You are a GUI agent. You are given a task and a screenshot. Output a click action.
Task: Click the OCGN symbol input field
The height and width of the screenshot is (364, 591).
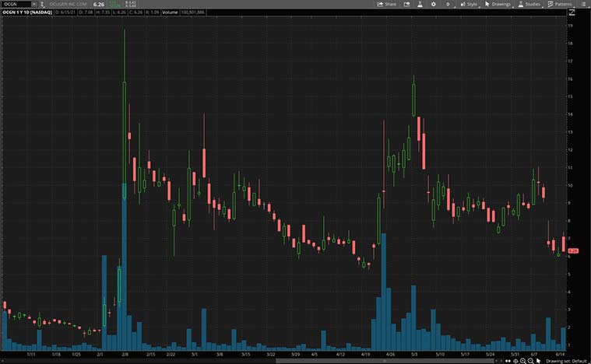(17, 4)
